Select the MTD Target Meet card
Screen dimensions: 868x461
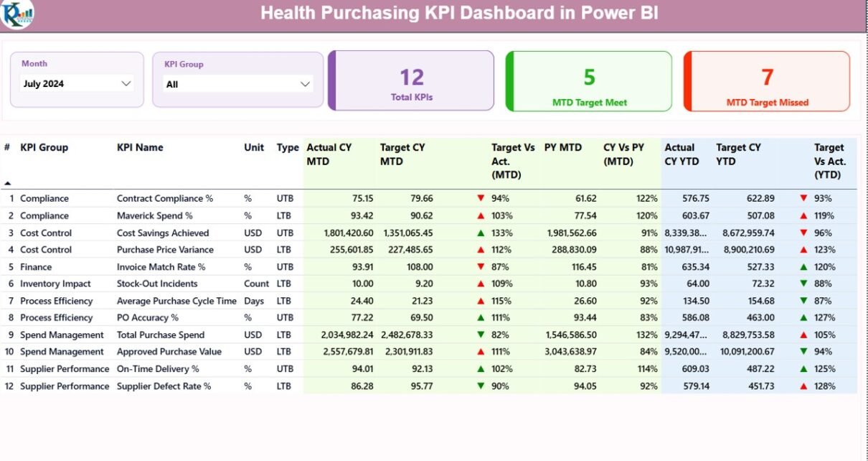coord(589,81)
